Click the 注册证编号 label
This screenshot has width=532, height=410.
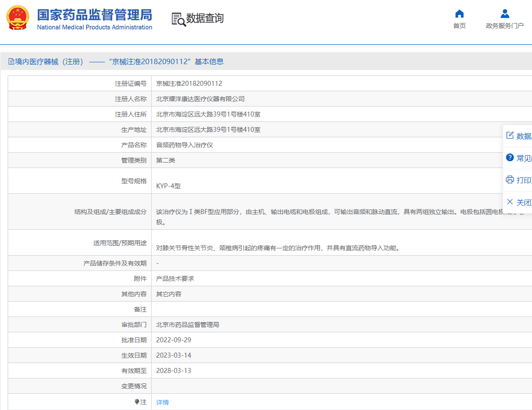pyautogui.click(x=130, y=84)
